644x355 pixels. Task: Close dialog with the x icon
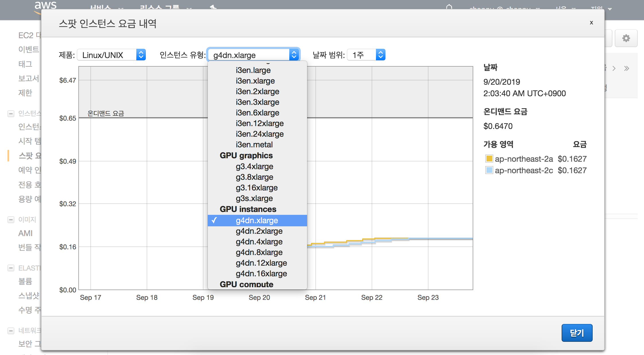591,22
